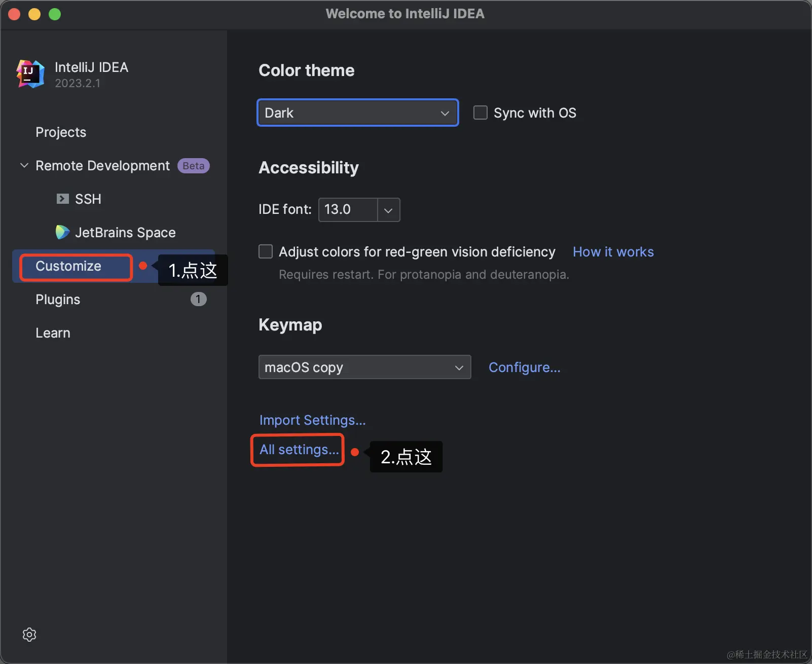The width and height of the screenshot is (812, 664).
Task: Click the Plugins update count badge
Action: pos(198,299)
